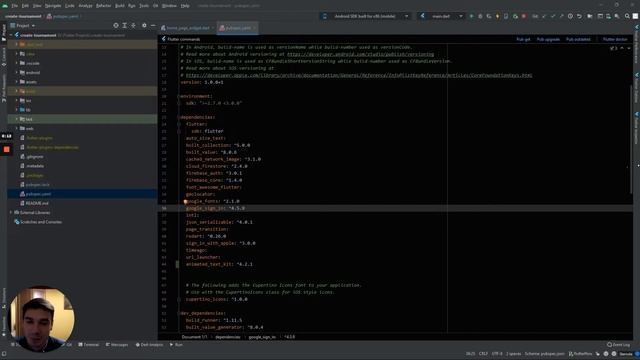Collapse the project root node in the tree
Viewport: 640px width, 360px height.
coord(11,35)
